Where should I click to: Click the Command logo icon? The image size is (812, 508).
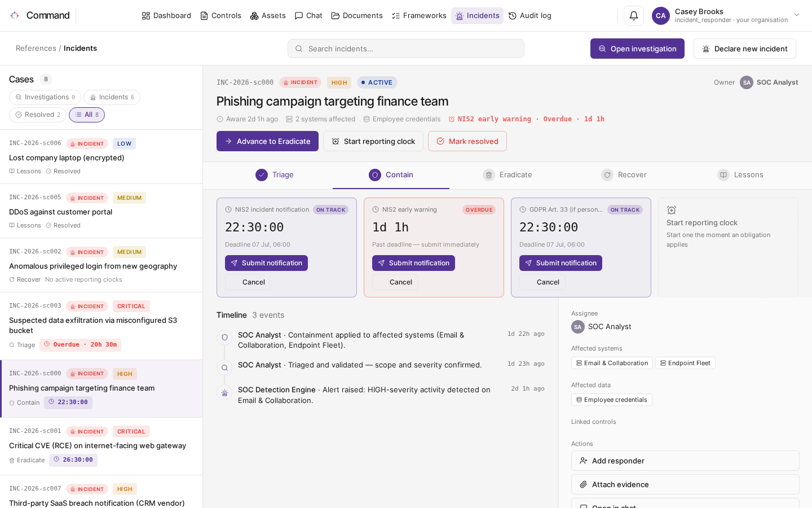click(x=15, y=16)
